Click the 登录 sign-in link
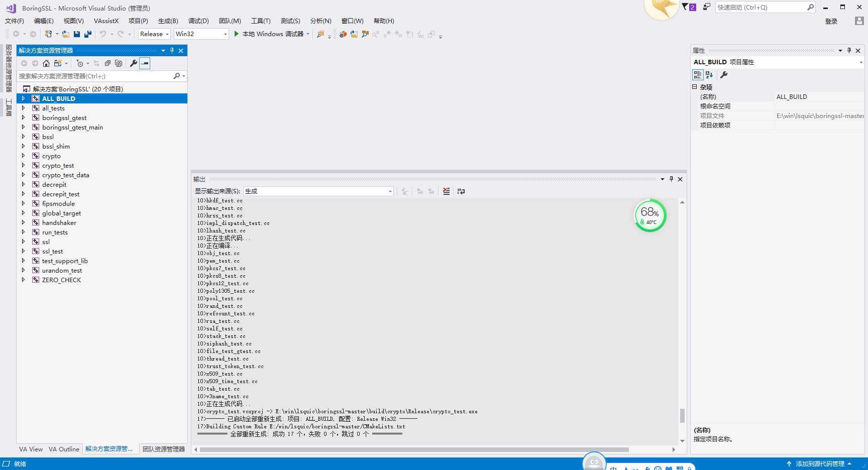Screen dimensions: 868x470 (x=831, y=21)
